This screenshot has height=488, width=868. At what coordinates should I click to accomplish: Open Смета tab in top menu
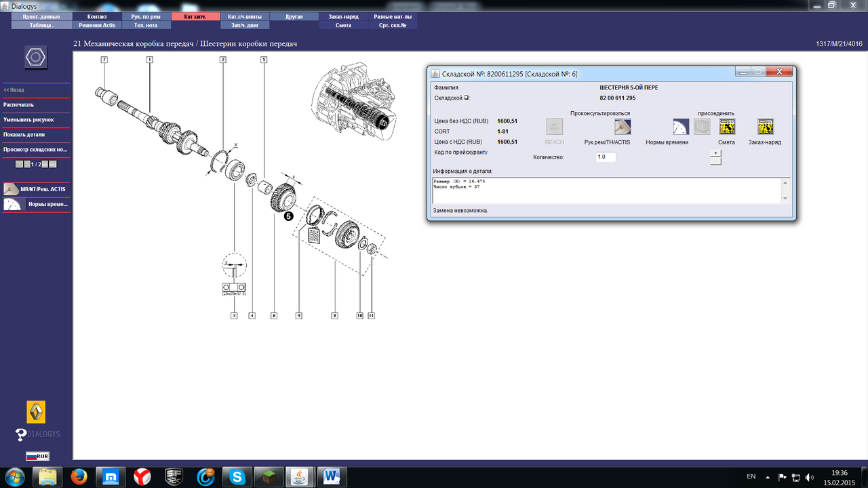[343, 25]
